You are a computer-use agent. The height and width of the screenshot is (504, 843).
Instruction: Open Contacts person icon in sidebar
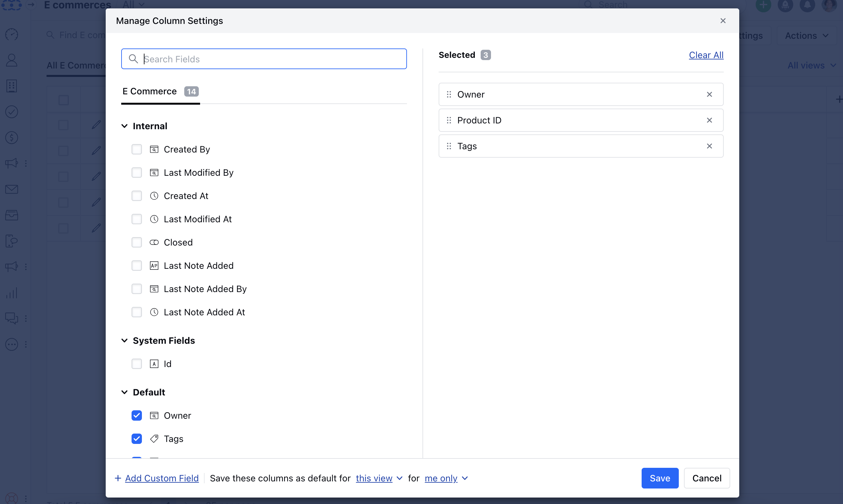(x=12, y=60)
